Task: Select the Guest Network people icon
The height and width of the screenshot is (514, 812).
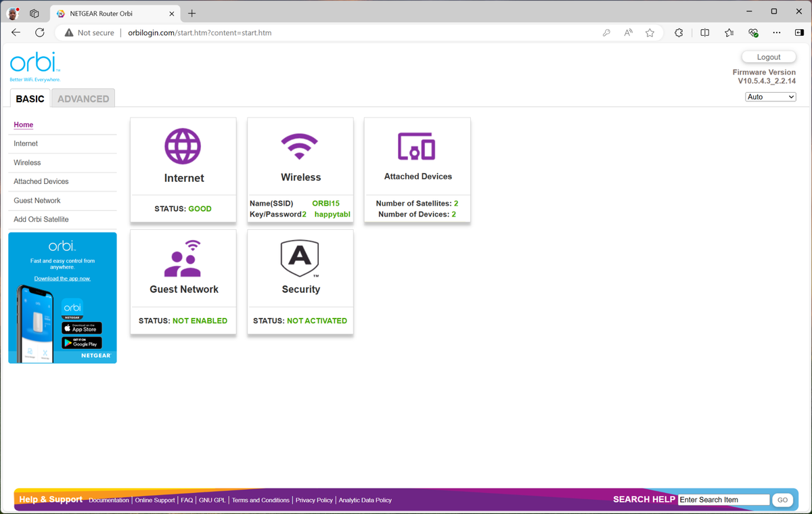Action: pyautogui.click(x=183, y=258)
